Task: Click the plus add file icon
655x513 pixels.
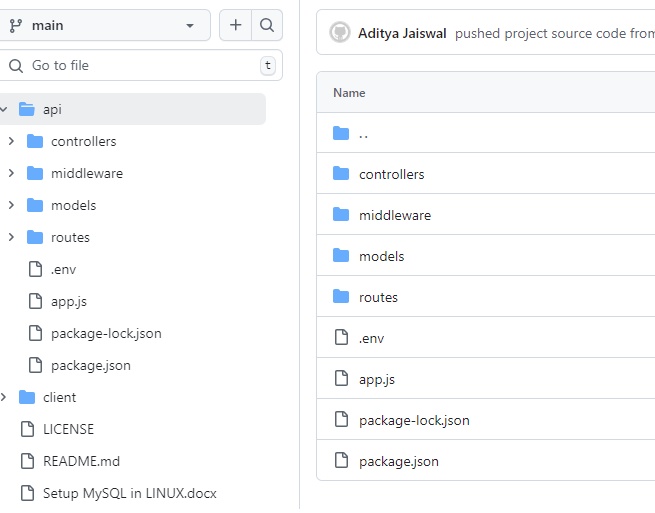Action: point(235,25)
